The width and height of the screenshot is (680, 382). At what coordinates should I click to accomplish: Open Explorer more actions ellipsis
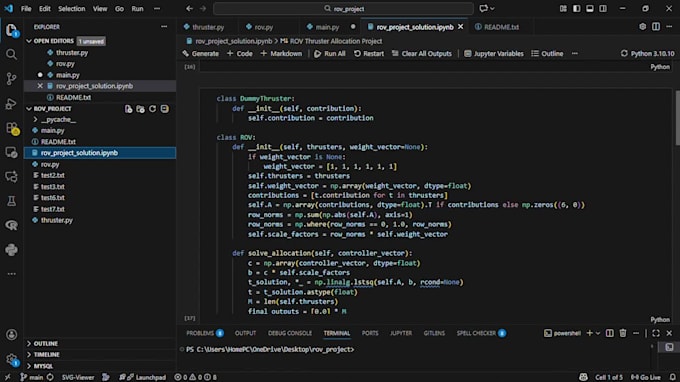[x=164, y=26]
